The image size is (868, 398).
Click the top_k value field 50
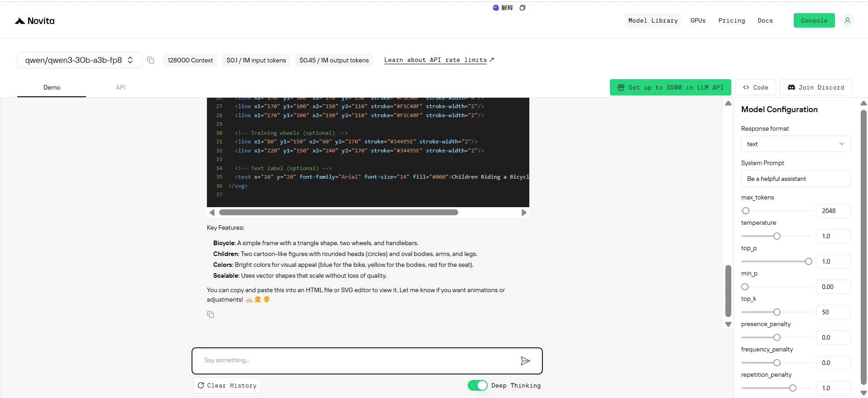point(833,312)
